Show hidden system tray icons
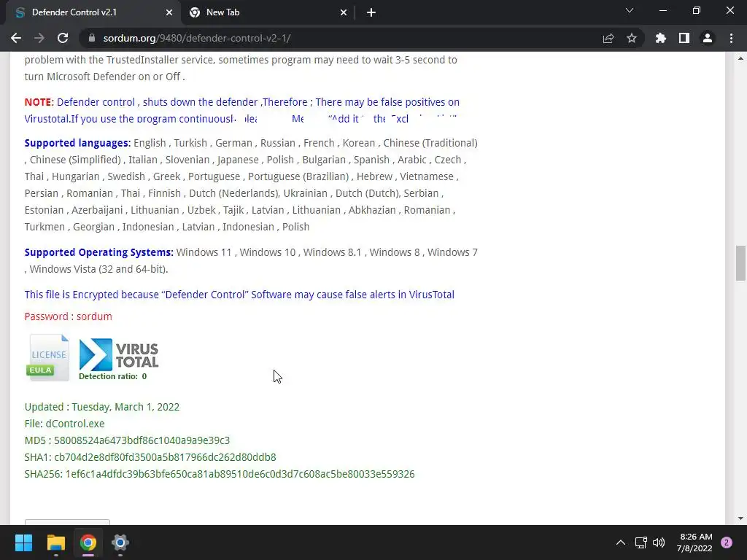 [620, 542]
